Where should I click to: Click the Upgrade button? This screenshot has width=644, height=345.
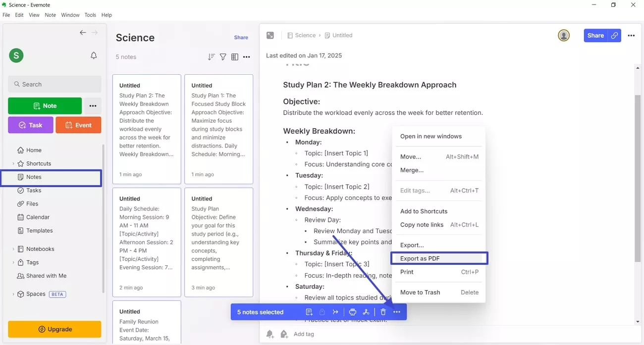tap(54, 329)
